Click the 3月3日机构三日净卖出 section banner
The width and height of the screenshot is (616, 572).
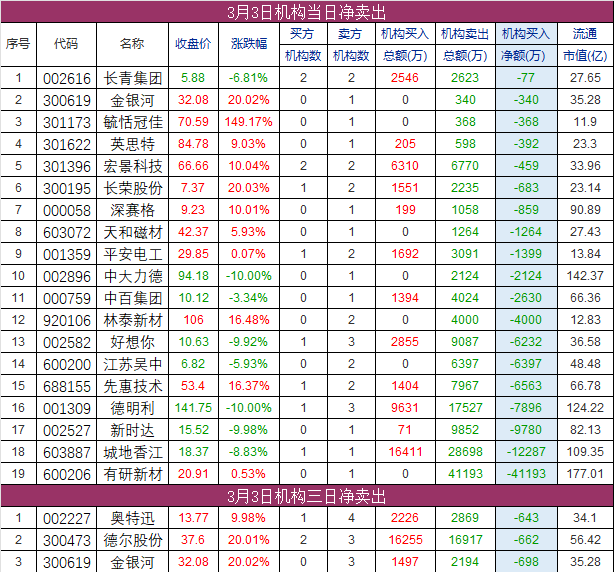(307, 496)
